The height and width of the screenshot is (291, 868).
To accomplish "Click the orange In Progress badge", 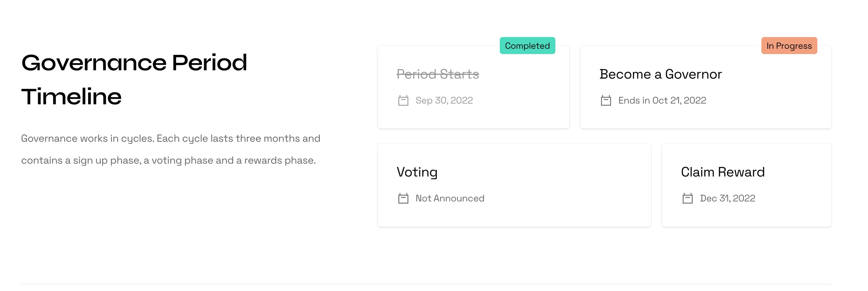I will [x=789, y=46].
